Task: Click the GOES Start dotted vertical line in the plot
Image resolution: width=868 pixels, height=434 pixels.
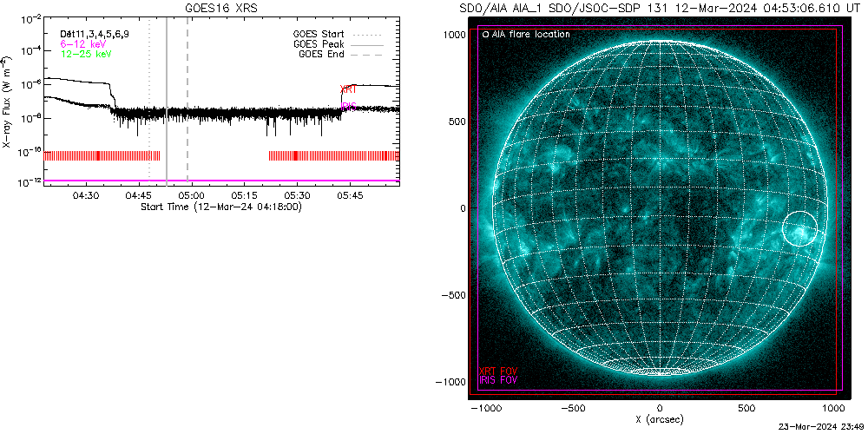Action: (149, 100)
